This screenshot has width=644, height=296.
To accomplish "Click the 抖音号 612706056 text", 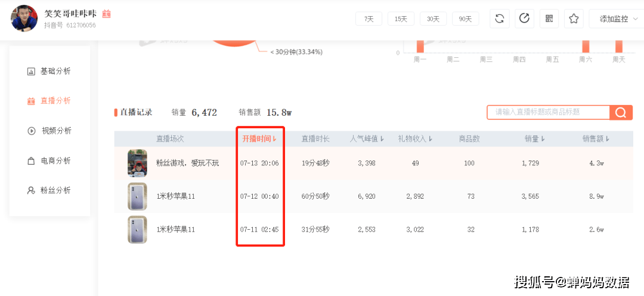I will pos(70,26).
